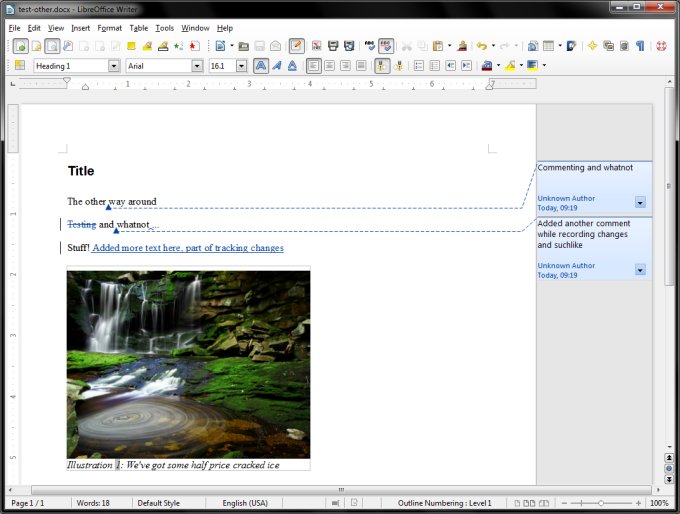This screenshot has height=514, width=680.
Task: Open the Gallery icon
Action: coord(608,46)
